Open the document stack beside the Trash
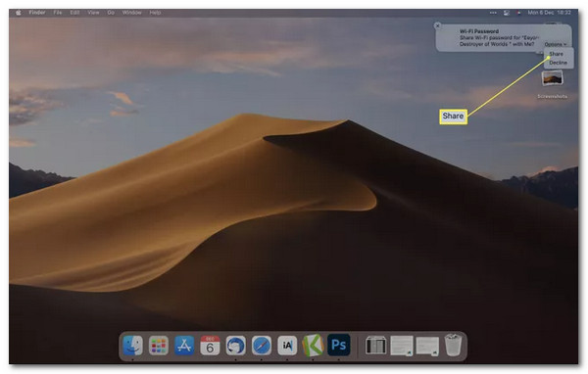Viewport: 588px width, 374px height. [427, 346]
